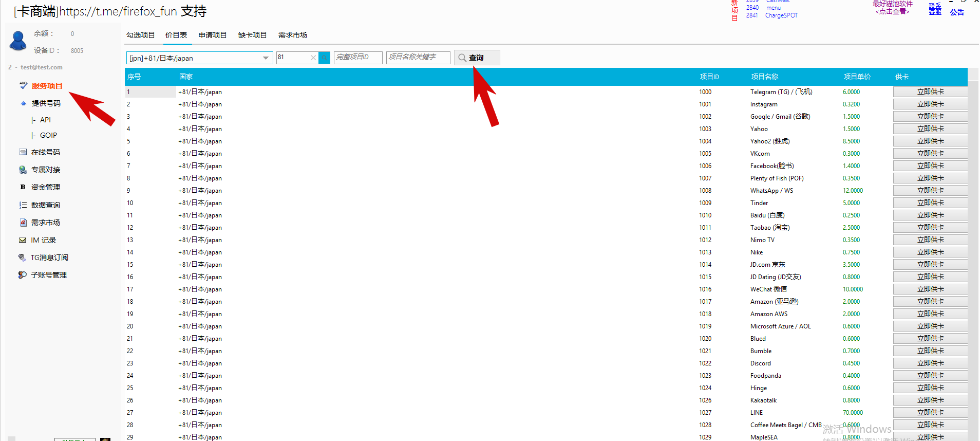This screenshot has width=980, height=441.
Task: Select the Kakaotalk project name
Action: pos(763,400)
